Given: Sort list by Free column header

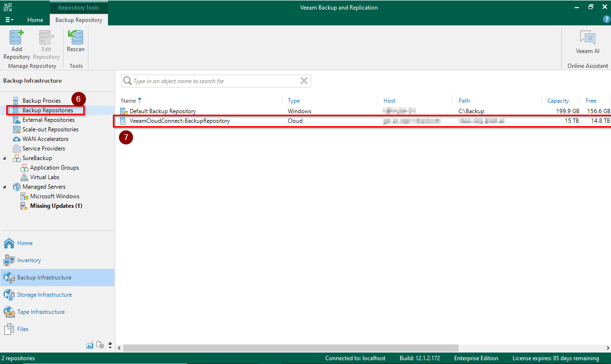Looking at the screenshot, I should coord(591,101).
